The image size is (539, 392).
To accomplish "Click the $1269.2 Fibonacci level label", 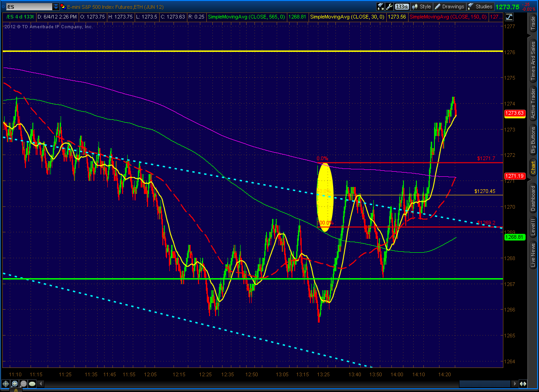I will (x=486, y=223).
